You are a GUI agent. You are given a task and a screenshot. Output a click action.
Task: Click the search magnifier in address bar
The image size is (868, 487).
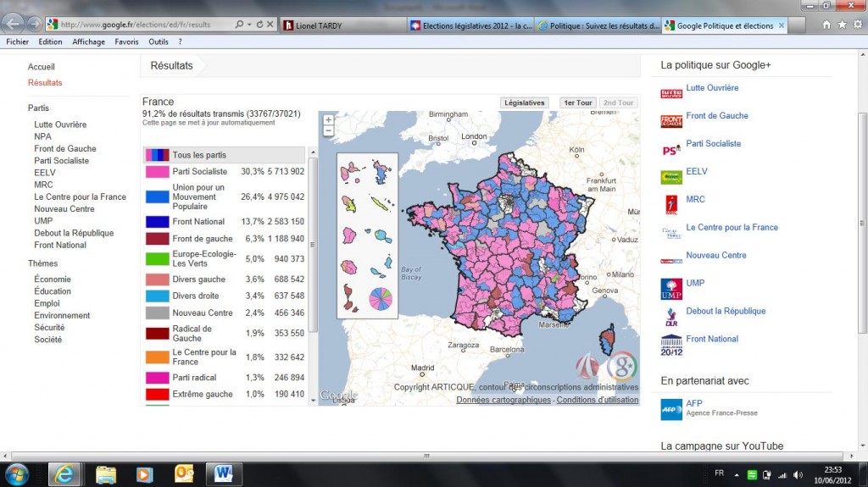(x=239, y=25)
